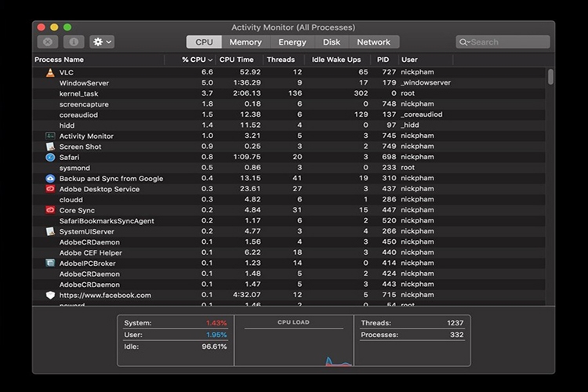Click the Safari CPU time 1:09.75

(x=247, y=157)
